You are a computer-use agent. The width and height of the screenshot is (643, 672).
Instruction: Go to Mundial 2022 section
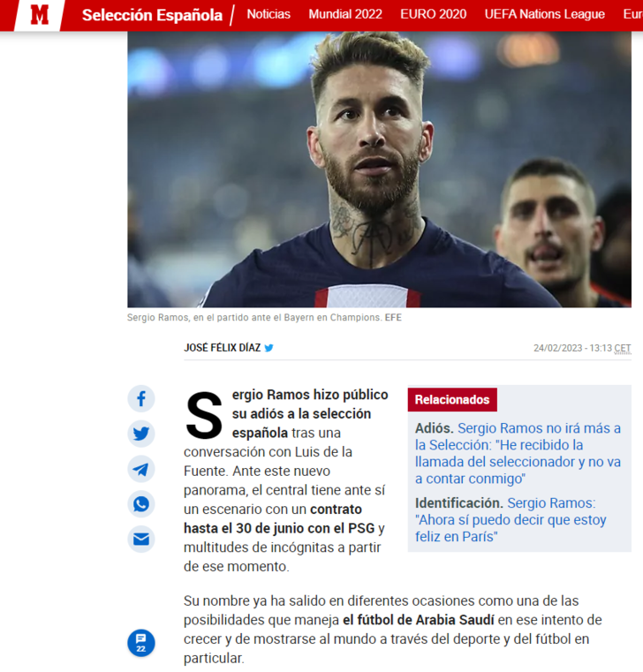[345, 14]
